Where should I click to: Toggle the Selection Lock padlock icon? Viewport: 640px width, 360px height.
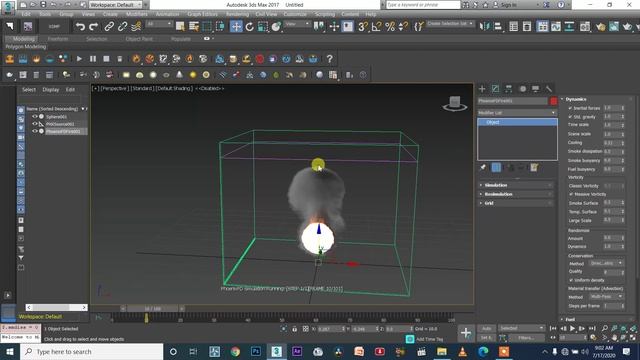(294, 329)
